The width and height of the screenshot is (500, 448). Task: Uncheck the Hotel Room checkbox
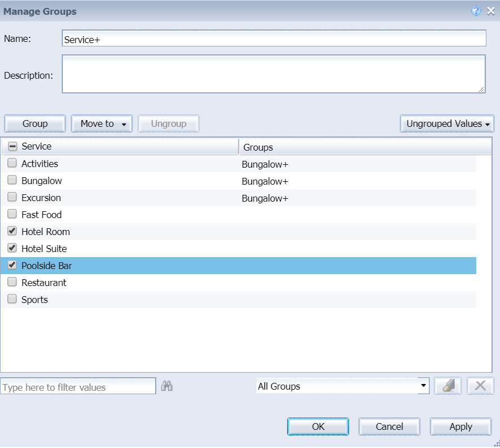(x=12, y=232)
